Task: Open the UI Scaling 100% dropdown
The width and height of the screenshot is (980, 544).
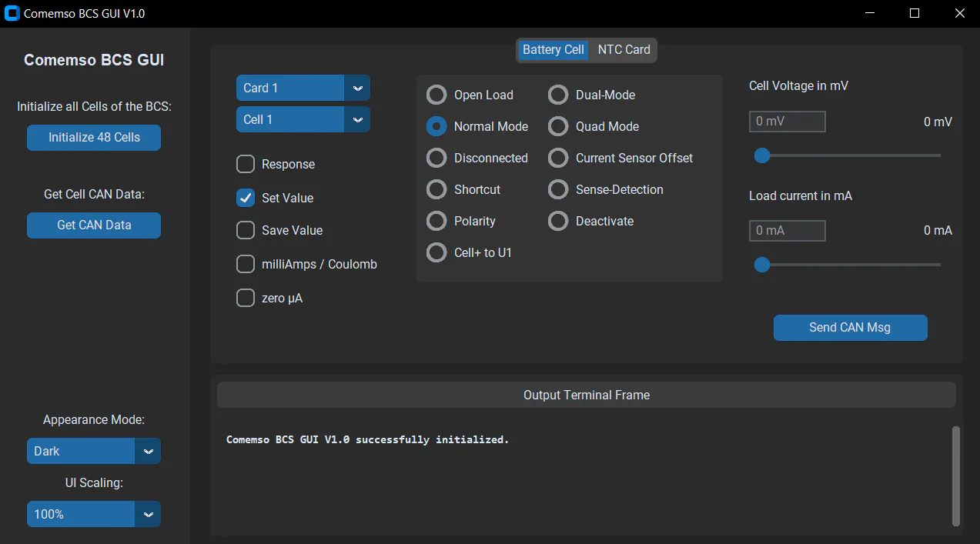Action: coord(94,514)
